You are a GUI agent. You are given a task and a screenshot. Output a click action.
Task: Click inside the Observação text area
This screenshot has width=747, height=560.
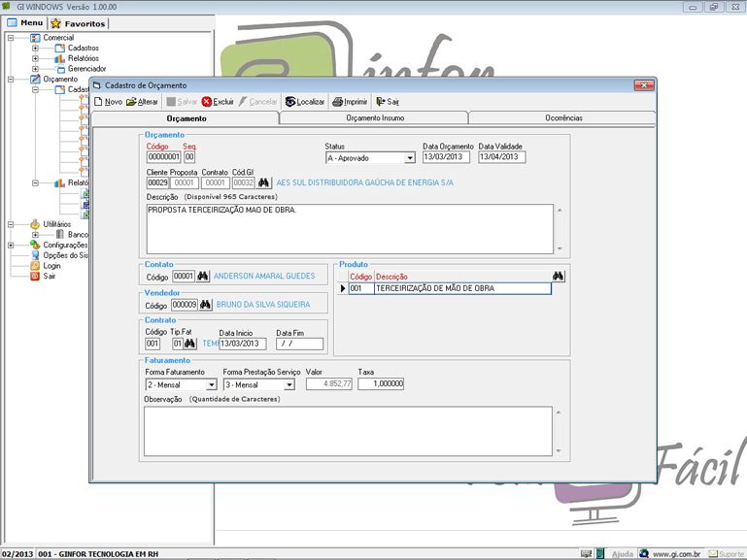point(348,431)
